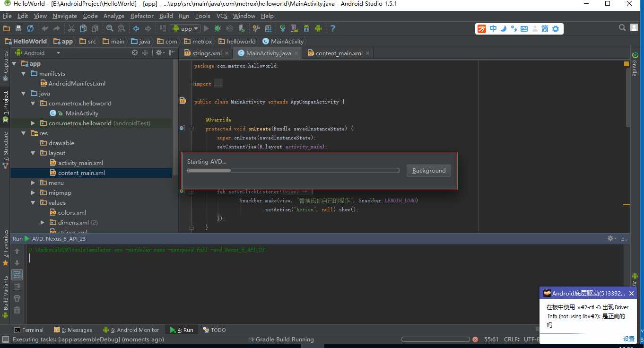
Task: Switch to strings.xml editor tab
Action: [207, 53]
